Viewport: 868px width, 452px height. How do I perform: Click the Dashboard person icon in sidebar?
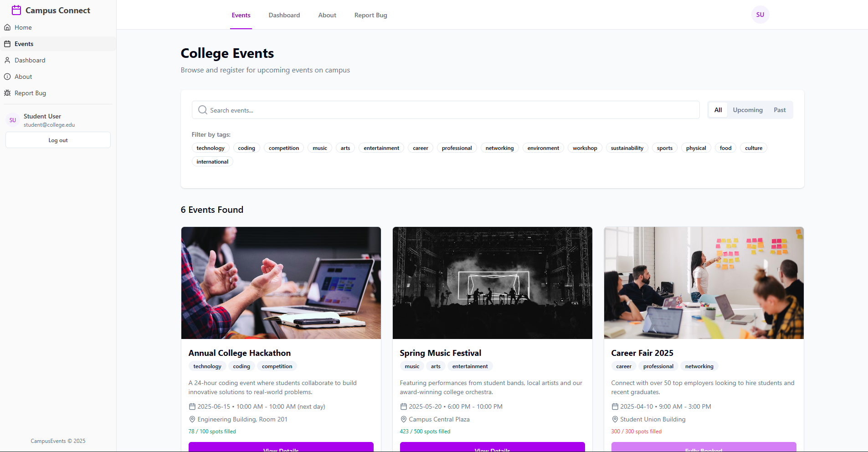[7, 60]
